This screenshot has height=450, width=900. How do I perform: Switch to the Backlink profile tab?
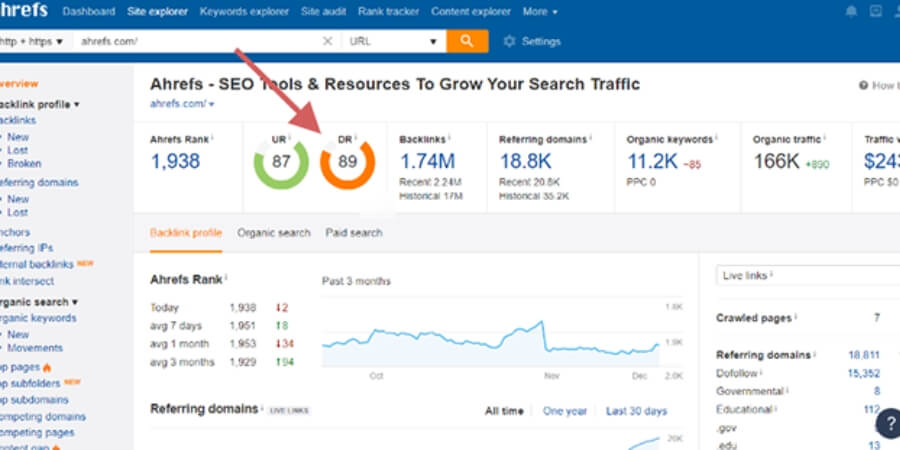[186, 232]
